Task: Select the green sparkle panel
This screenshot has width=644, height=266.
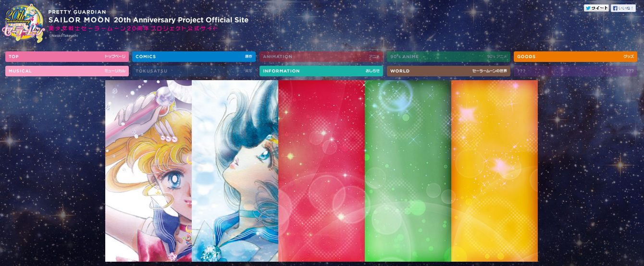Action: (408, 171)
